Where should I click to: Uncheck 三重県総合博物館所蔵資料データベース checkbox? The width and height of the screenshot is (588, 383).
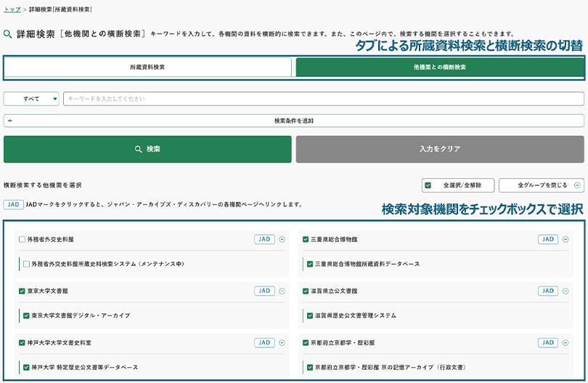pyautogui.click(x=310, y=264)
